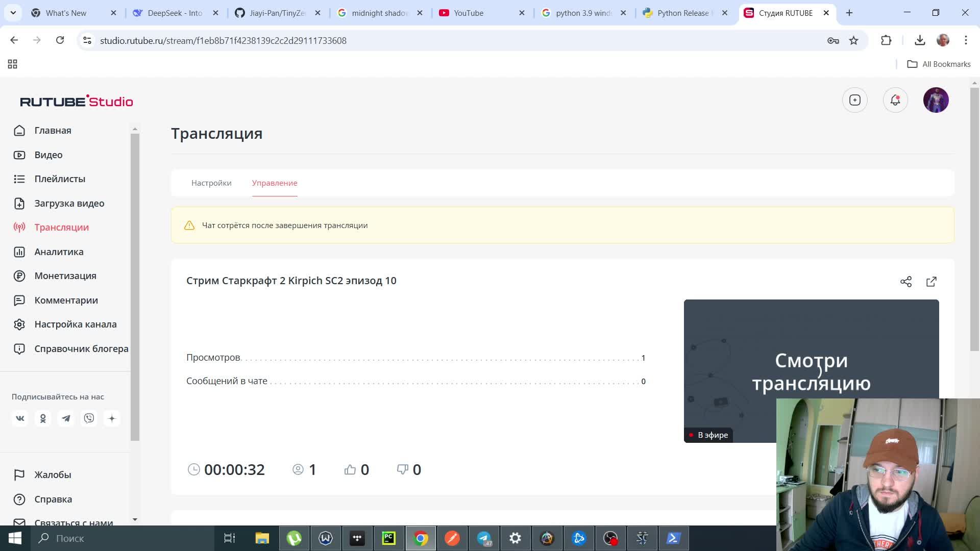The height and width of the screenshot is (551, 980).
Task: Open the Загрузка видео section
Action: click(x=68, y=203)
